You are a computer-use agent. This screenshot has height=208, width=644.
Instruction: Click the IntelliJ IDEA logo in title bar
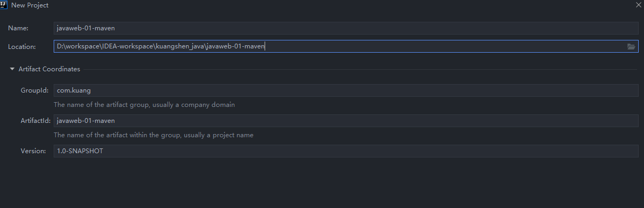coord(4,4)
